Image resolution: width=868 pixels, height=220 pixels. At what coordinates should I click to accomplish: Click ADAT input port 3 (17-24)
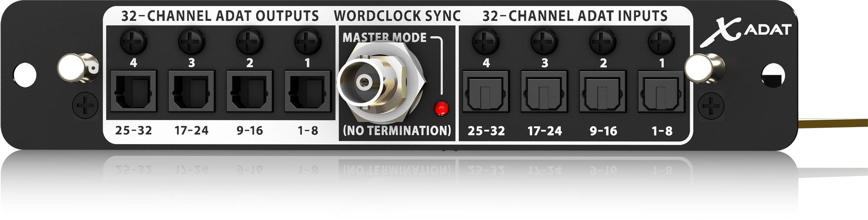click(x=544, y=92)
